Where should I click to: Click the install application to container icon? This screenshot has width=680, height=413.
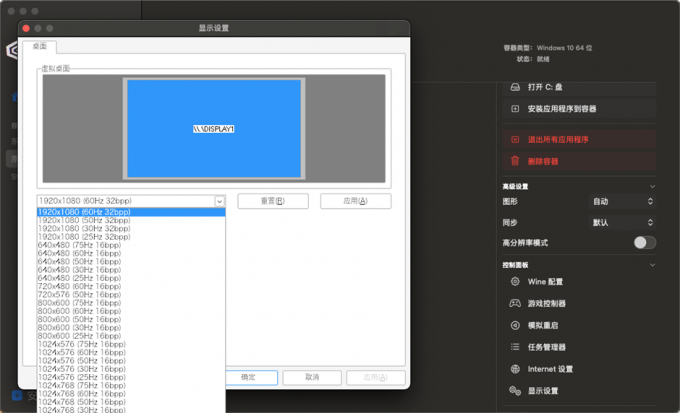point(515,109)
